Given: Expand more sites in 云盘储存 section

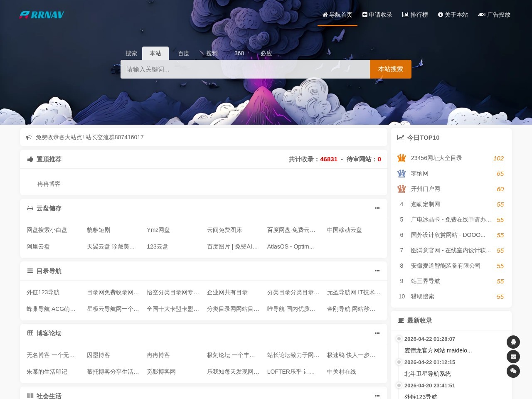Looking at the screenshot, I should click(x=377, y=208).
